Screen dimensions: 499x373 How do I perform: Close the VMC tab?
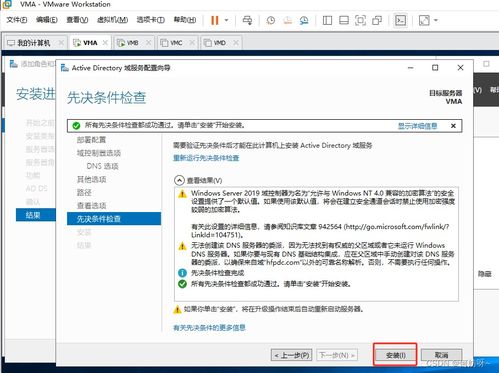coord(192,43)
